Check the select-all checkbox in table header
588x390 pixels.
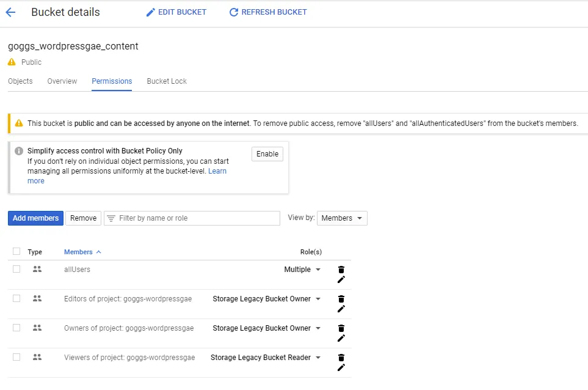point(16,251)
